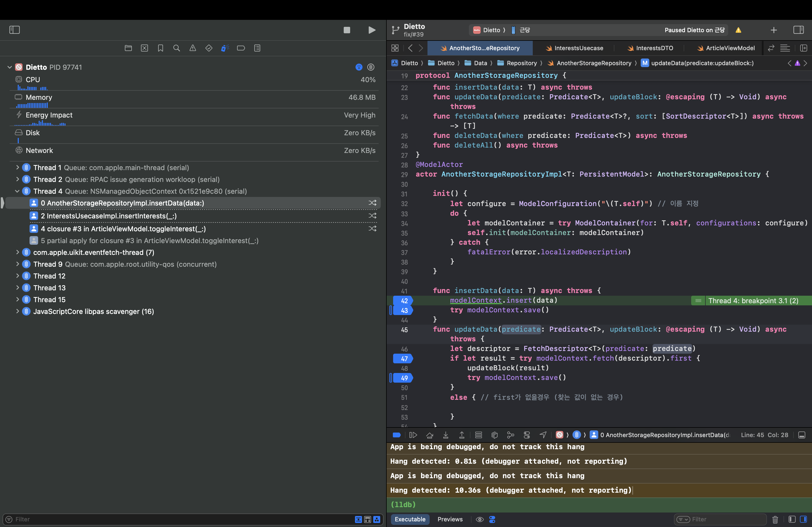
Task: Disable the breakpoint on line 47
Action: click(404, 358)
